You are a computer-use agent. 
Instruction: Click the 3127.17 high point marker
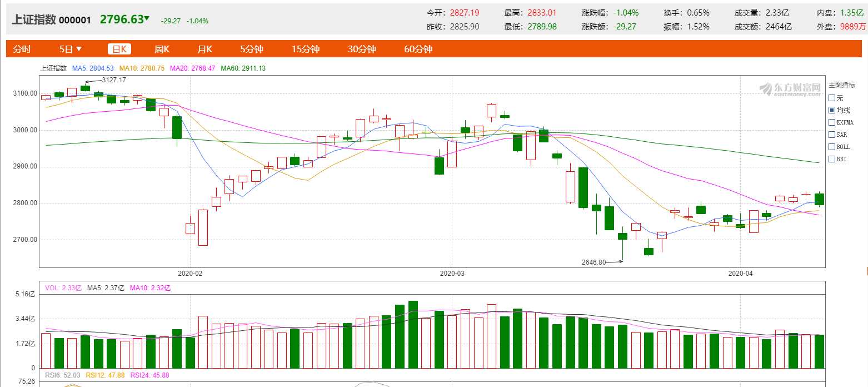tap(113, 80)
